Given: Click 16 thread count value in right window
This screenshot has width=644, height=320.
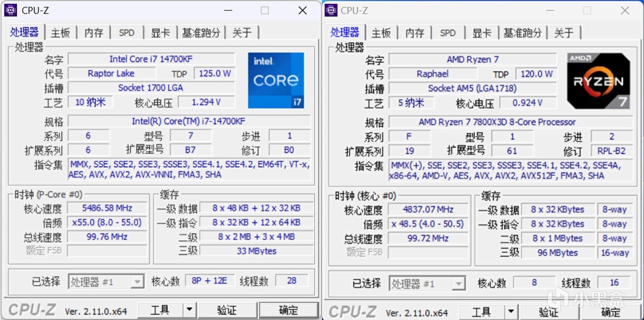Looking at the screenshot, I should click(614, 282).
